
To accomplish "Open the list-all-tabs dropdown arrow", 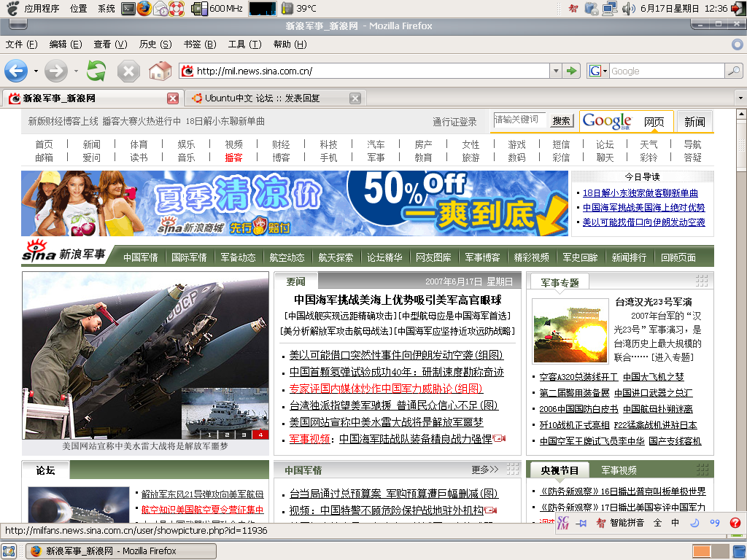I will tap(740, 98).
